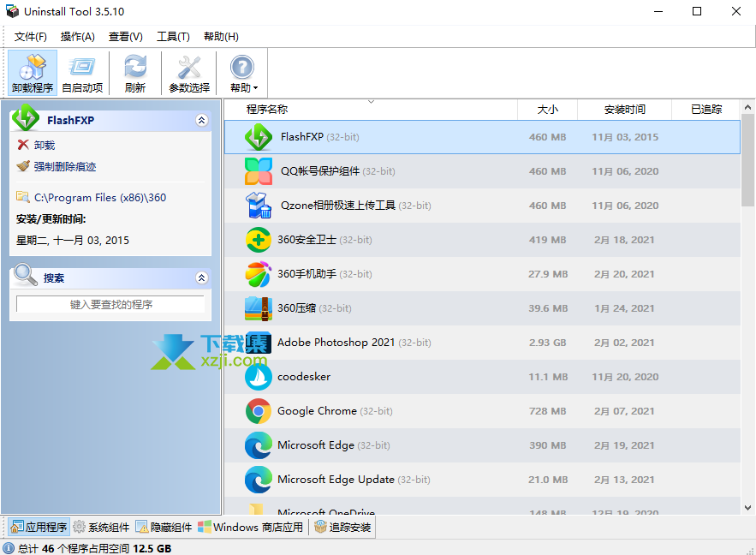Open the 操作(A) menu

tap(78, 37)
